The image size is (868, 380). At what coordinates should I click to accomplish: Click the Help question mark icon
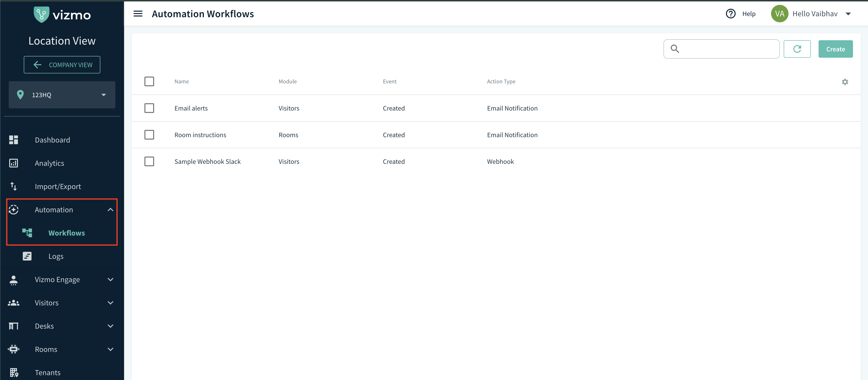(731, 14)
